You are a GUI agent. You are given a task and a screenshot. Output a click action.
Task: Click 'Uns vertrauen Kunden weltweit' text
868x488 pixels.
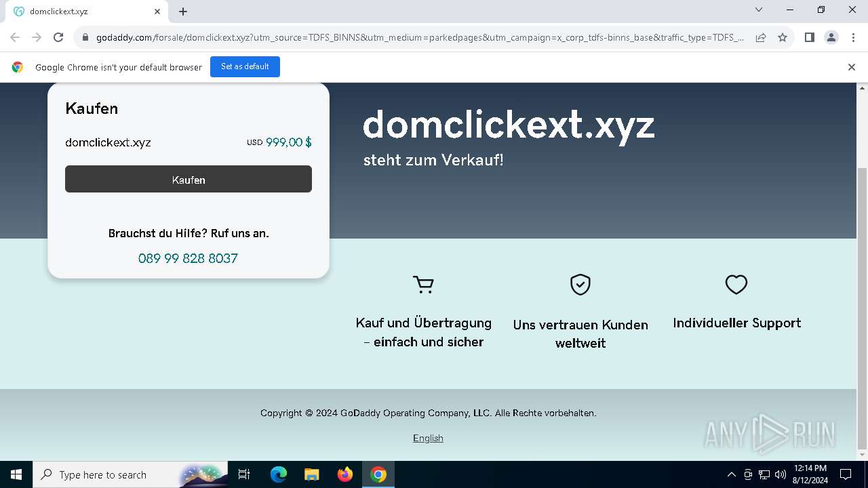point(580,333)
